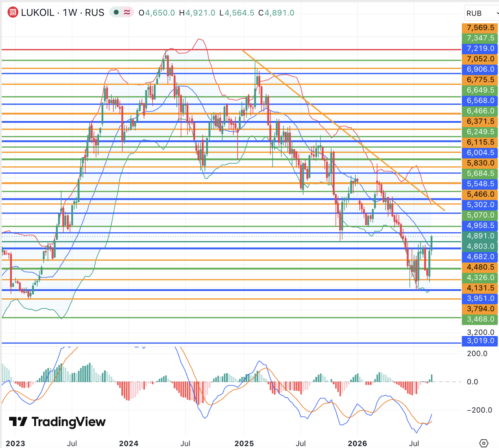Screen dimensions: 499x448
Task: Select the low value L4,564.5
Action: (x=237, y=13)
